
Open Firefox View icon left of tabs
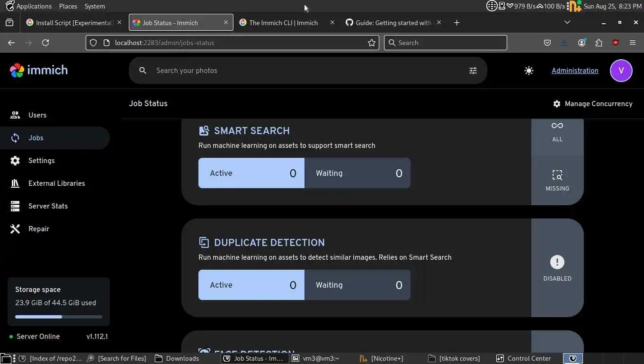coord(9,23)
